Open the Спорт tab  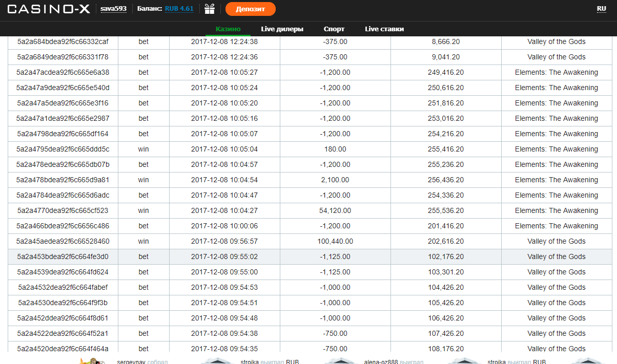pyautogui.click(x=334, y=29)
